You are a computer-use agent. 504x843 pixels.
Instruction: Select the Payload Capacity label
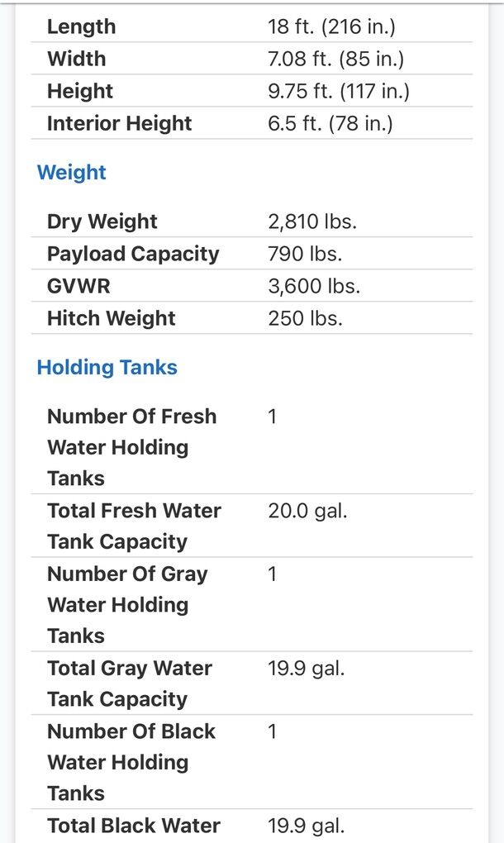[x=133, y=254]
